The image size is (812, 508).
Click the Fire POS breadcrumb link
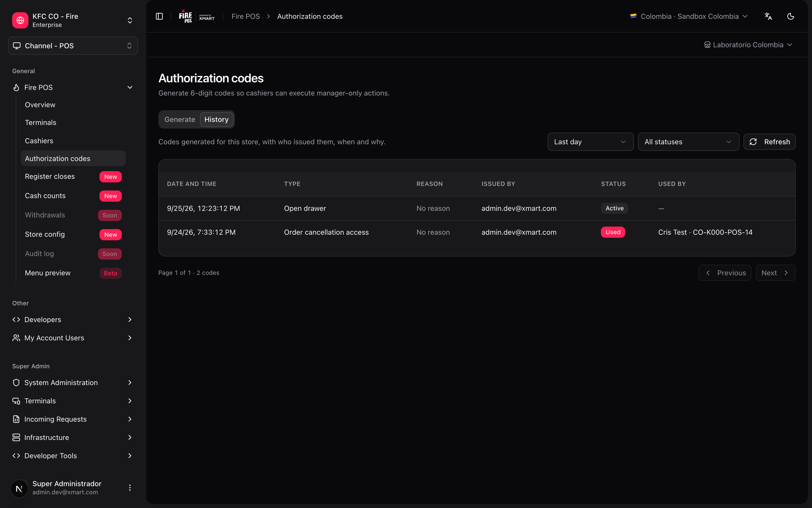246,17
